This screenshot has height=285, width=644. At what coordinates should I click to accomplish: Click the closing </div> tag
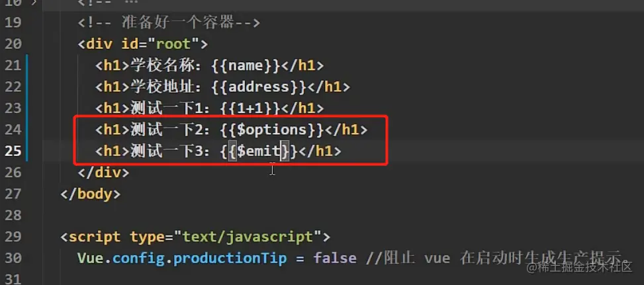click(x=103, y=173)
